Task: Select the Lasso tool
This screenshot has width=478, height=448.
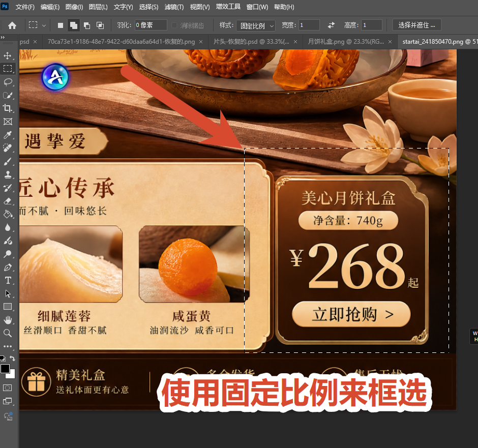Action: 8,82
